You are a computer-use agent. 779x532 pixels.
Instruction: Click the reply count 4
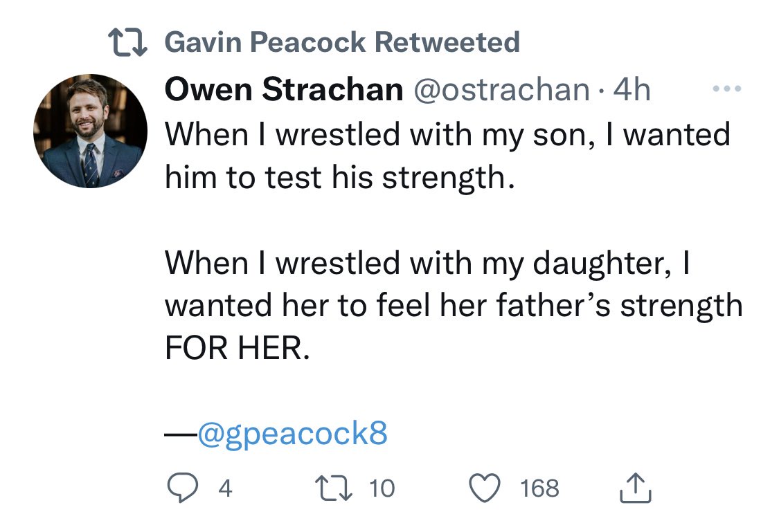coord(225,488)
